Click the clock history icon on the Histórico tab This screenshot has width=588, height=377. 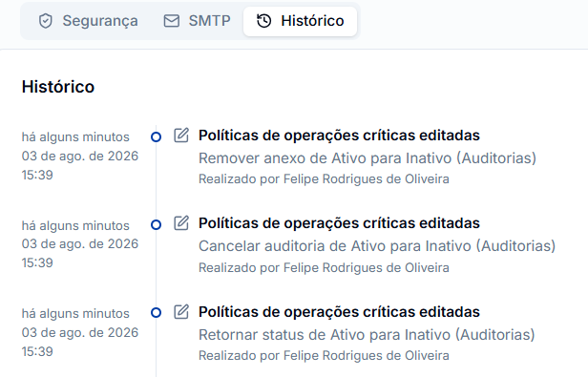click(264, 21)
